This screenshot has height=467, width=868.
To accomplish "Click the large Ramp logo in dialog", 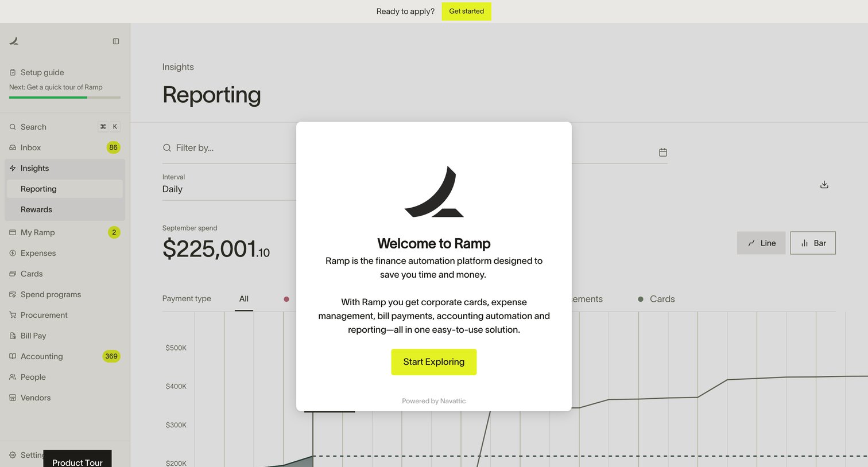I will click(434, 192).
